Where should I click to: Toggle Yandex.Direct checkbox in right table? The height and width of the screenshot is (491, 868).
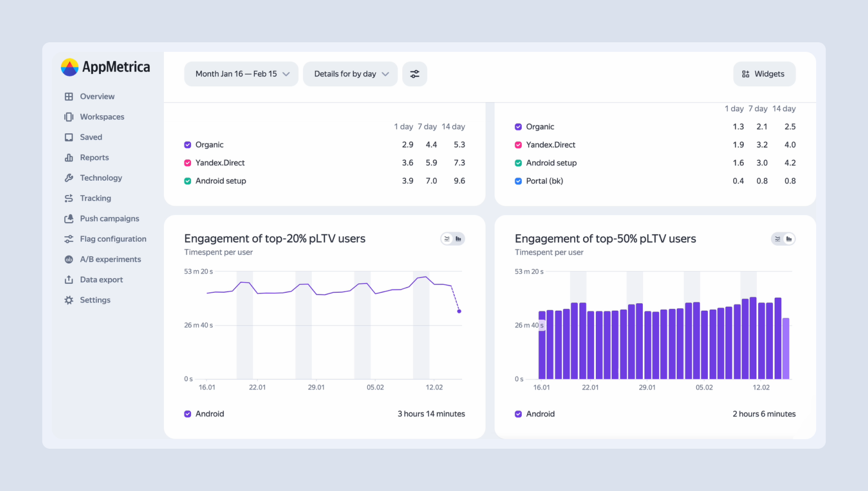518,145
